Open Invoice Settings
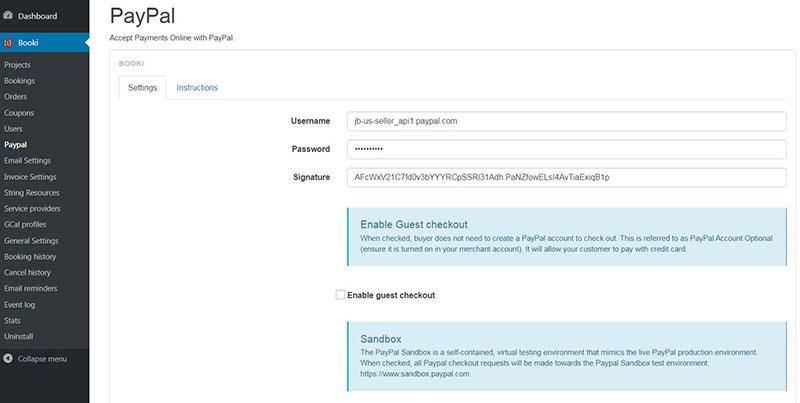The height and width of the screenshot is (403, 800). pos(30,177)
